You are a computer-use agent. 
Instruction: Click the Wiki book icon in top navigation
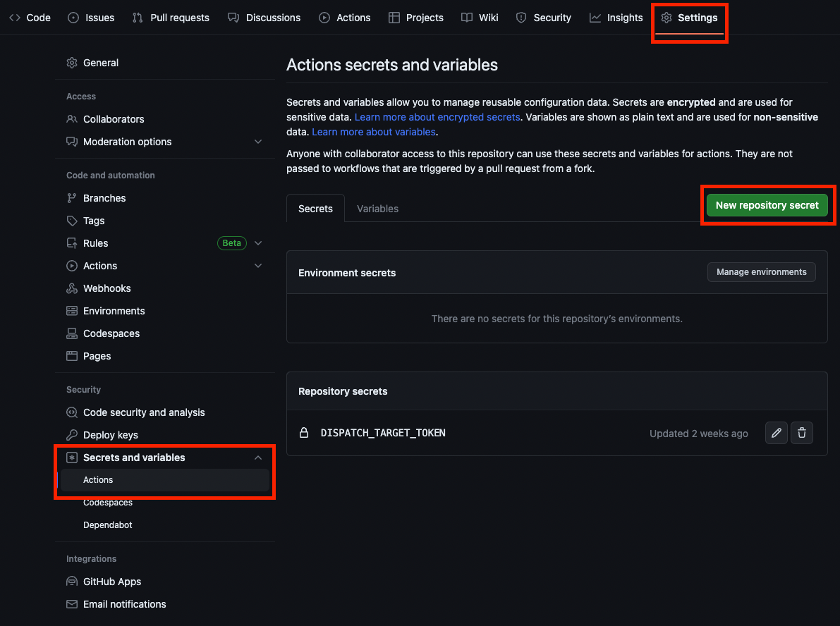(467, 18)
